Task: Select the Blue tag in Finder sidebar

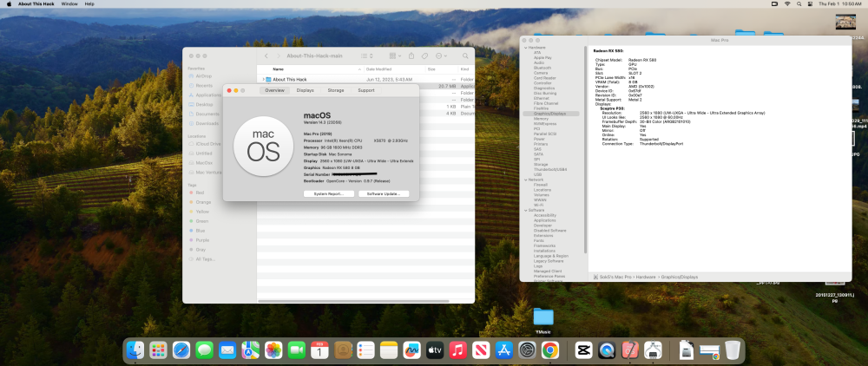Action: point(200,231)
